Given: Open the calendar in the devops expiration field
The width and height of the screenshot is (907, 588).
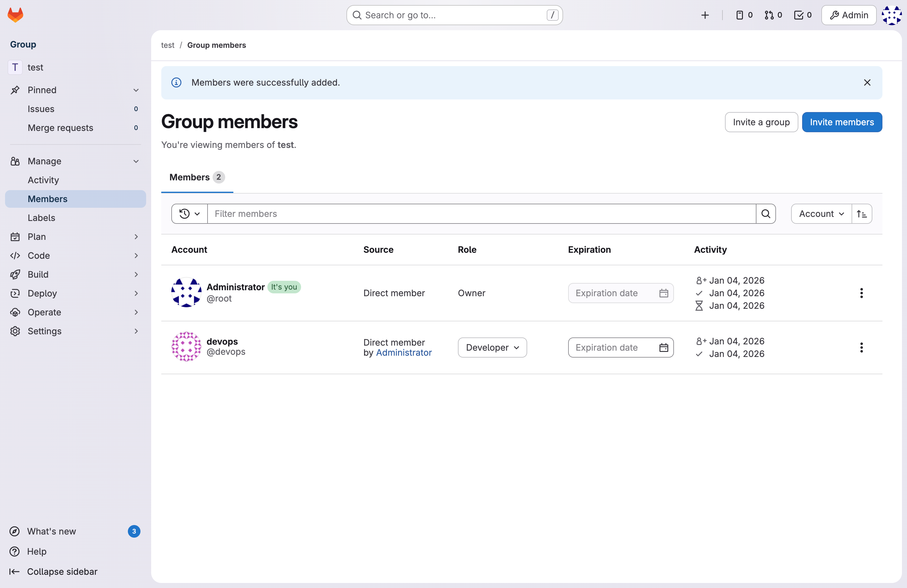Looking at the screenshot, I should coord(664,347).
